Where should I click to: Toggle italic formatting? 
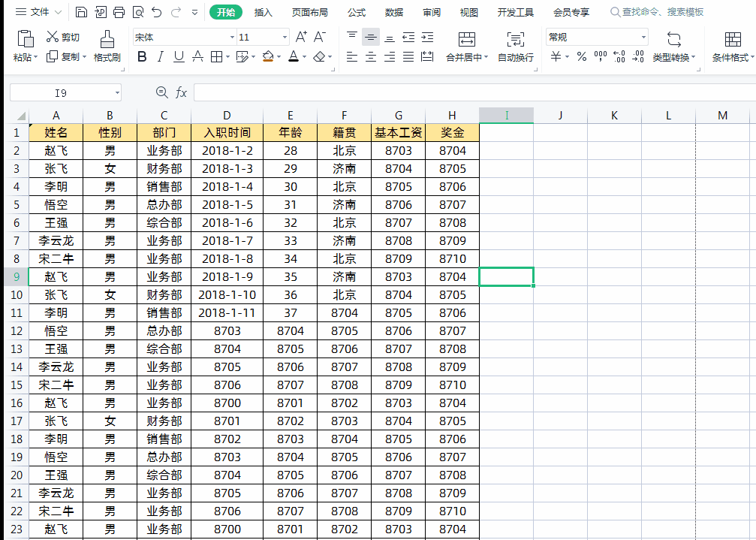pyautogui.click(x=160, y=56)
